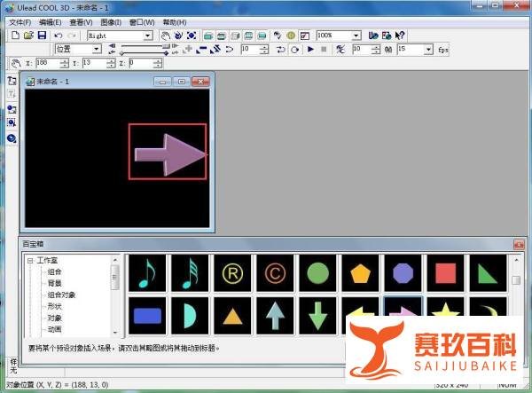Toggle loop mode button

(295, 50)
